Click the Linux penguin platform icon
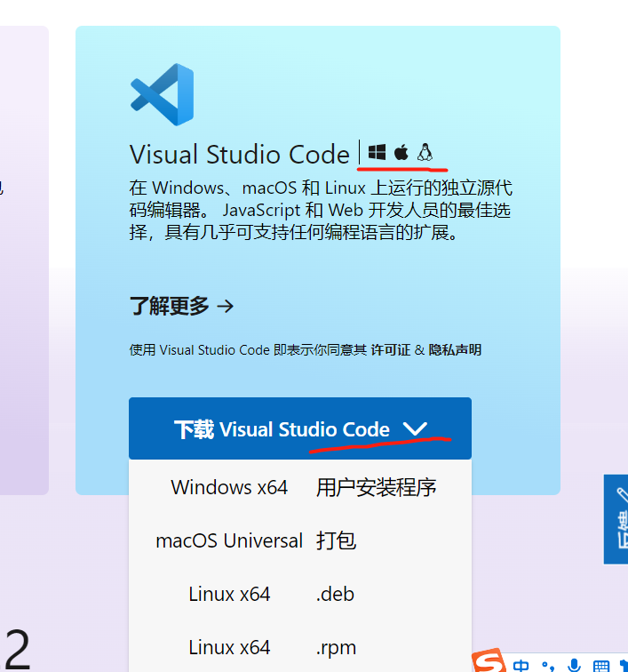The height and width of the screenshot is (672, 628). click(425, 152)
